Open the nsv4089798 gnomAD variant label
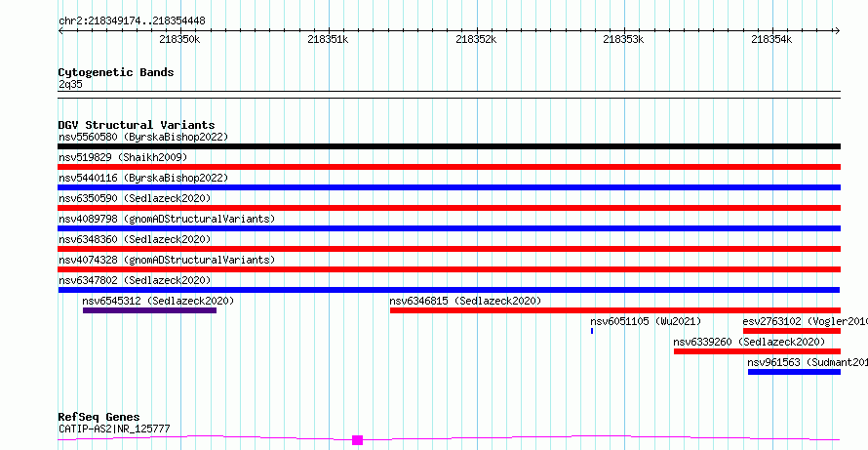Viewport: 868px width, 450px height. (x=167, y=219)
